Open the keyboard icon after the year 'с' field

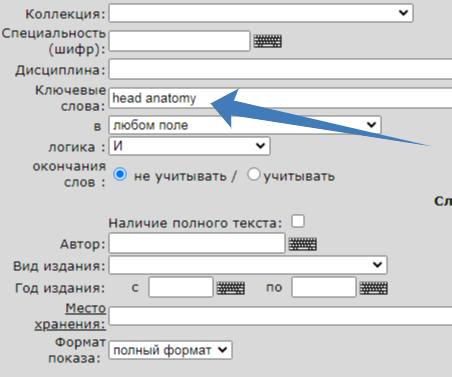231,288
